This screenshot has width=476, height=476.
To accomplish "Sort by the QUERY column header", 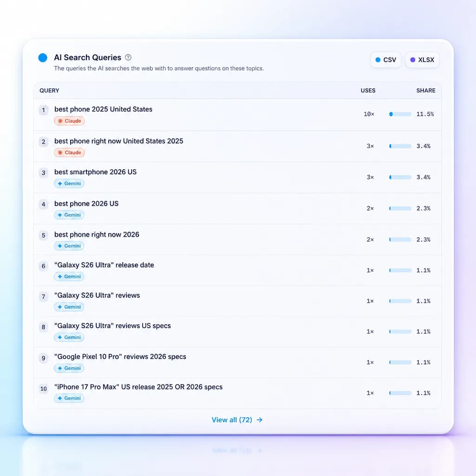I will [49, 91].
